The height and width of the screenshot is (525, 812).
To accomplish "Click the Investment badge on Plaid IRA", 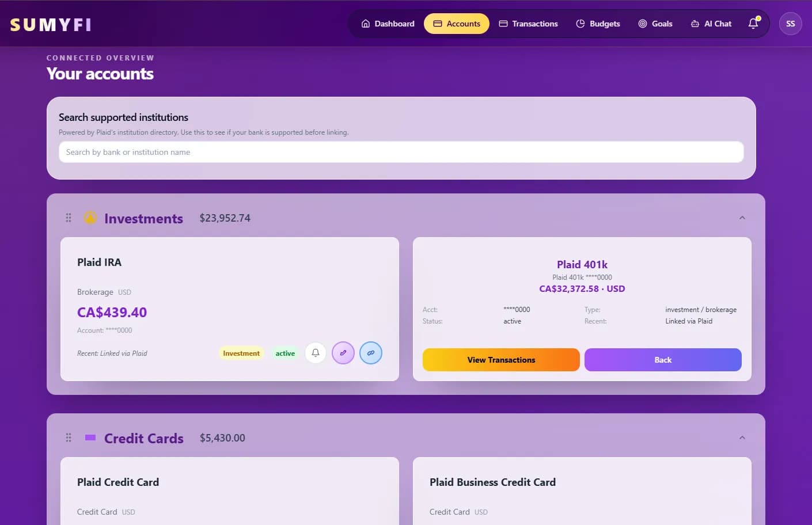I will coord(241,353).
